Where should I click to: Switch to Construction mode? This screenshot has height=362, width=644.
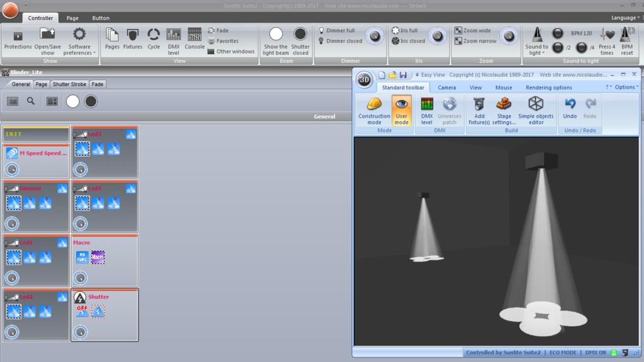pyautogui.click(x=374, y=111)
